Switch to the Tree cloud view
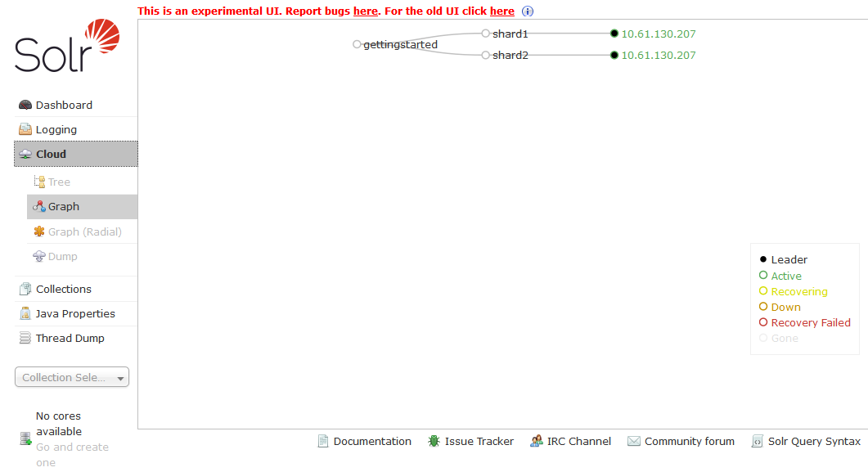The height and width of the screenshot is (472, 868). [82, 182]
